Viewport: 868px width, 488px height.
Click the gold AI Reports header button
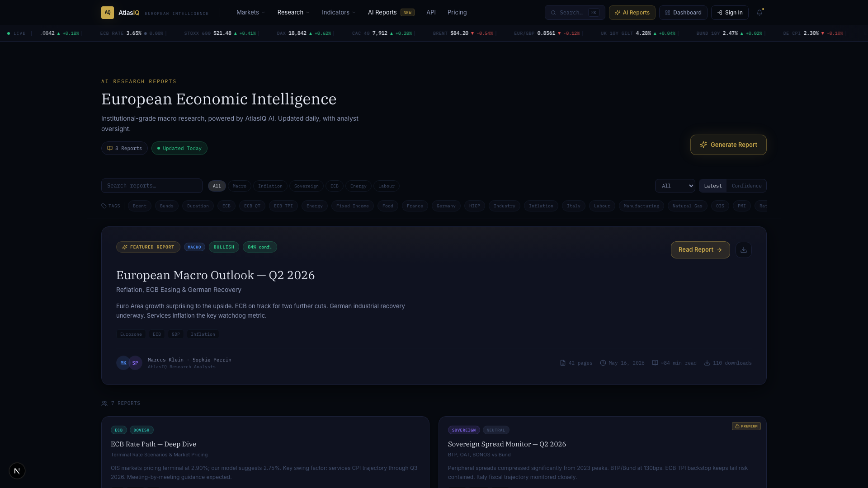point(632,13)
